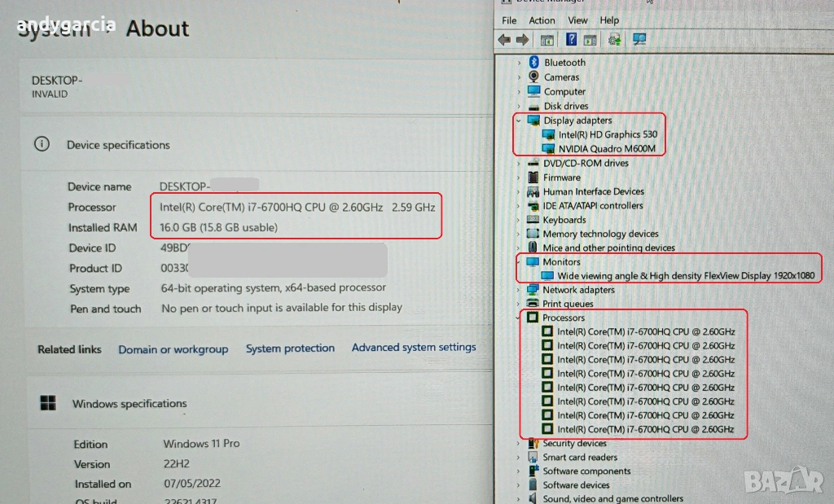Click the Show/Hide console tree toolbar icon
834x504 pixels.
point(547,39)
